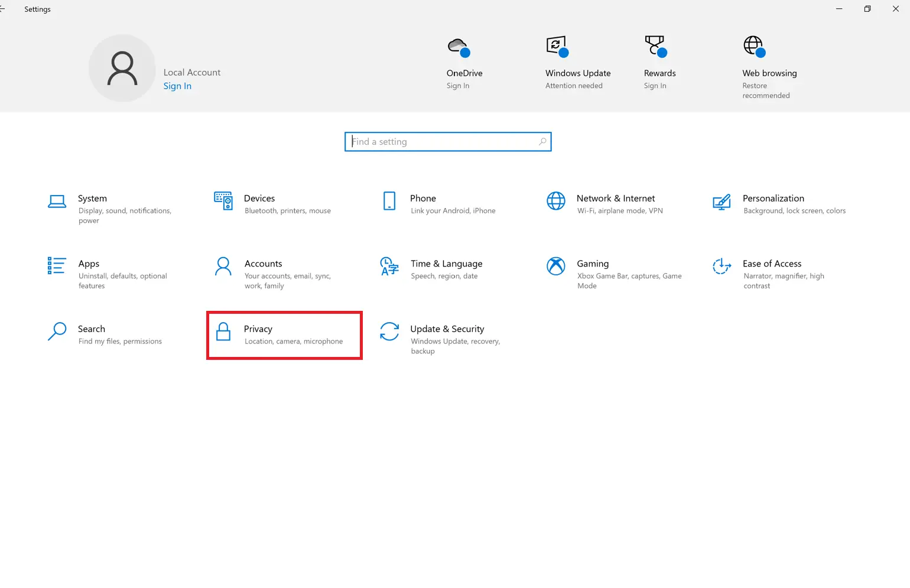Select the Gaming category title
This screenshot has height=588, width=910.
(593, 264)
